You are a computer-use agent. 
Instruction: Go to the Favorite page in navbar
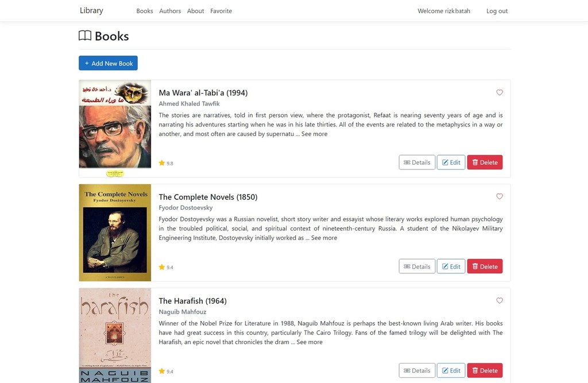click(221, 11)
